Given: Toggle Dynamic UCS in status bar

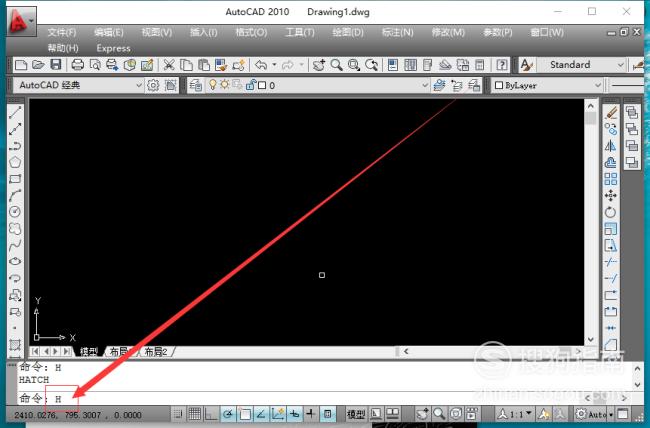Looking at the screenshot, I should [x=277, y=414].
